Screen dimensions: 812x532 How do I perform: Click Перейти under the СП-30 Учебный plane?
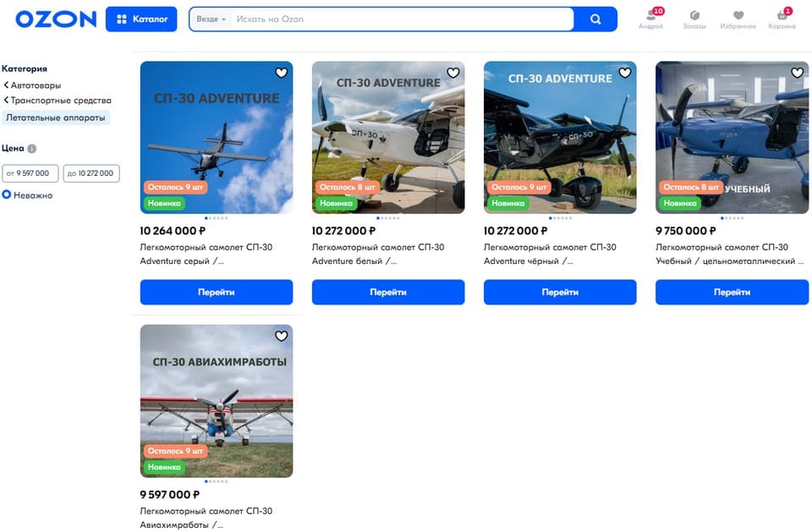pos(732,292)
